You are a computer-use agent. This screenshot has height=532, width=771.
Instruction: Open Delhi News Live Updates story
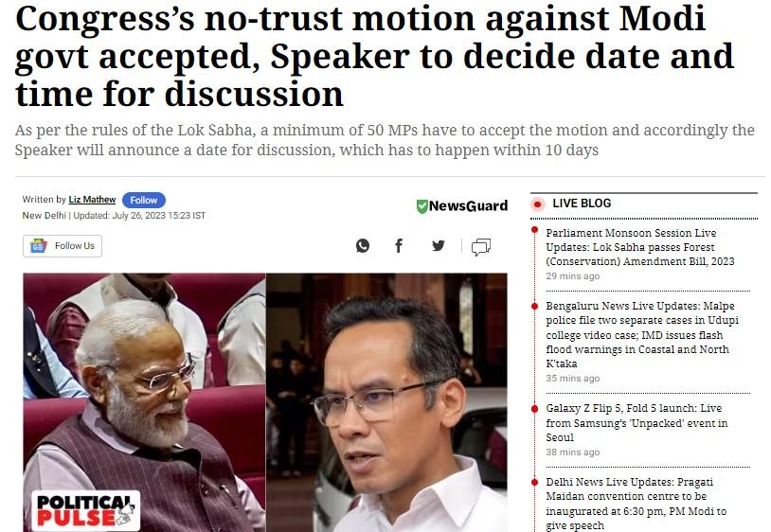click(x=636, y=504)
